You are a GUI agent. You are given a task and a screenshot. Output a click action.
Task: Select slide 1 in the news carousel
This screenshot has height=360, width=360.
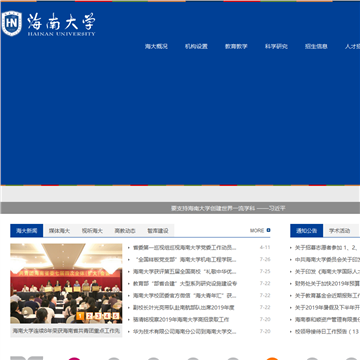click(80, 316)
